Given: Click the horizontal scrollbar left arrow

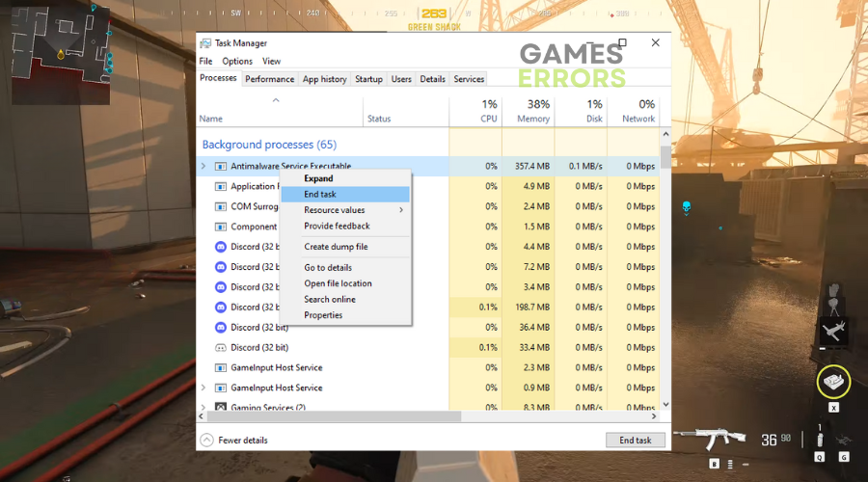Looking at the screenshot, I should pyautogui.click(x=201, y=416).
